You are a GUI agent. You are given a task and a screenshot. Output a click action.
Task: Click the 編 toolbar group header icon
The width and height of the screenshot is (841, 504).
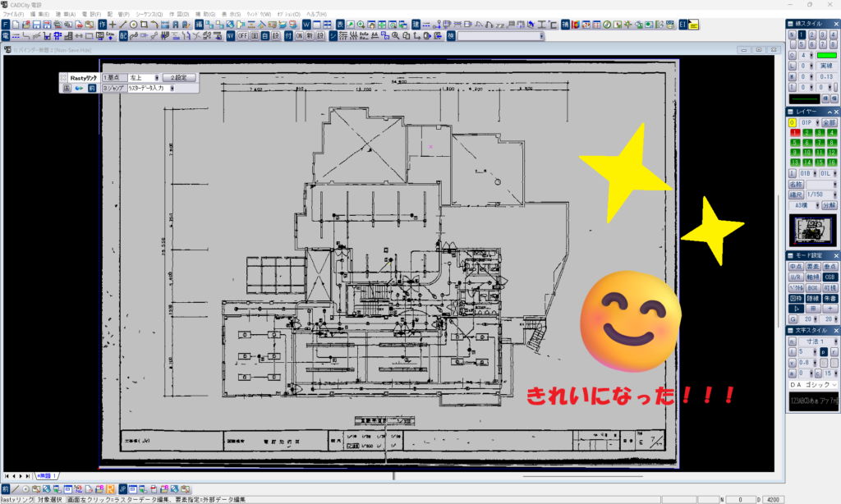(199, 25)
